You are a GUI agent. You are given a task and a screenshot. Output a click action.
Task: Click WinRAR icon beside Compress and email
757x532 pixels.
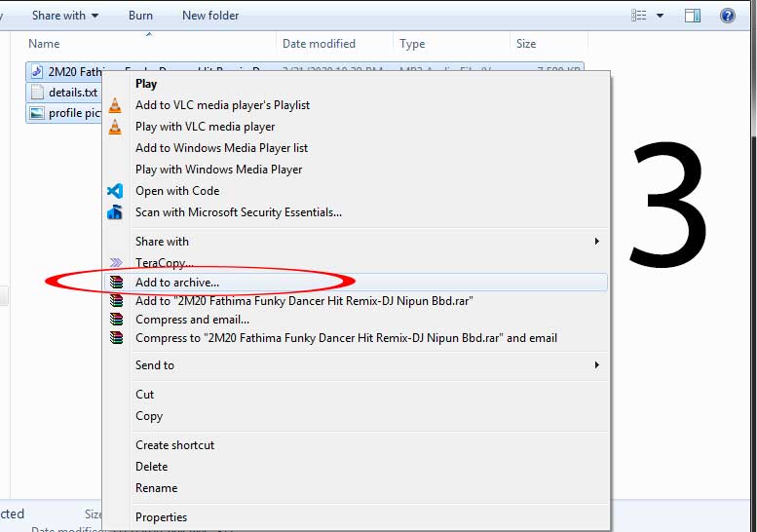click(x=116, y=320)
